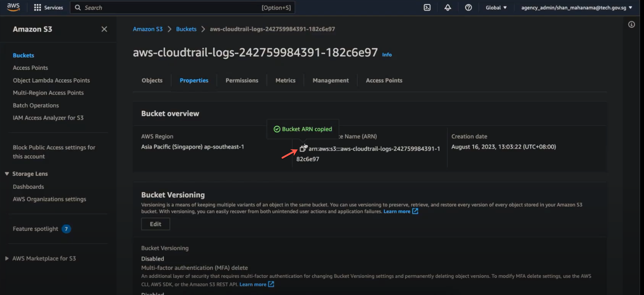
Task: Open the info panel circle icon
Action: (631, 24)
